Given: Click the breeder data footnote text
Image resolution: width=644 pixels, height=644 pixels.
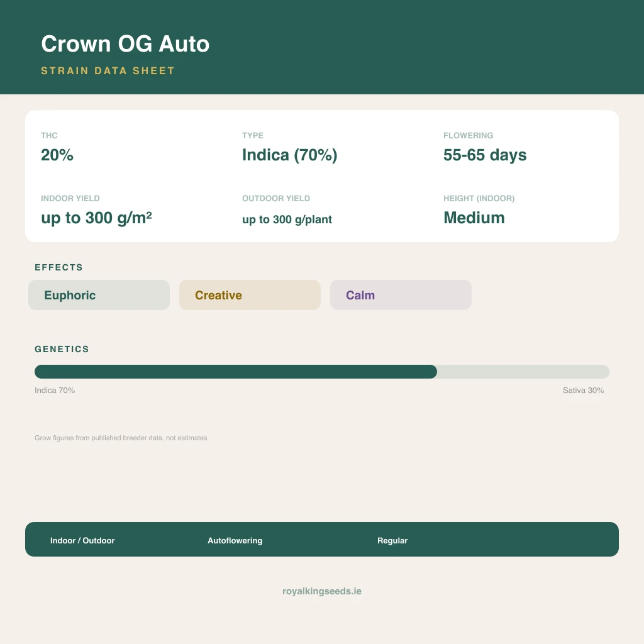Looking at the screenshot, I should tap(121, 438).
